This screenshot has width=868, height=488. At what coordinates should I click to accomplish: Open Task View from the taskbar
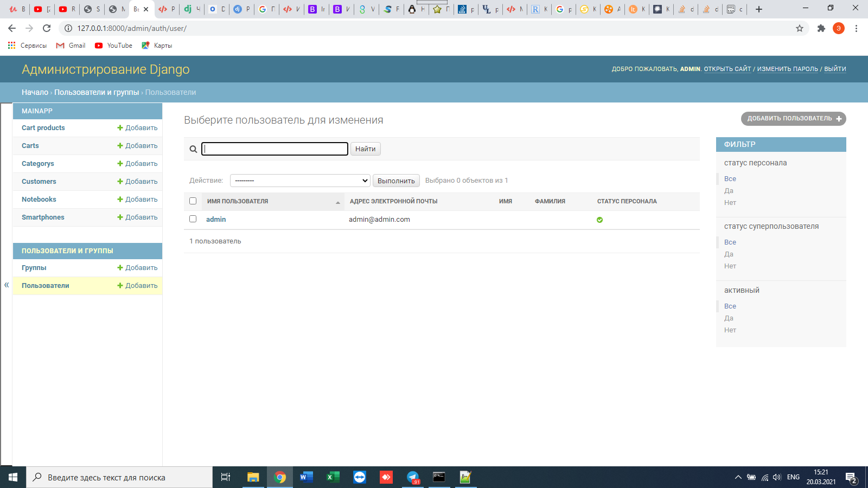226,477
